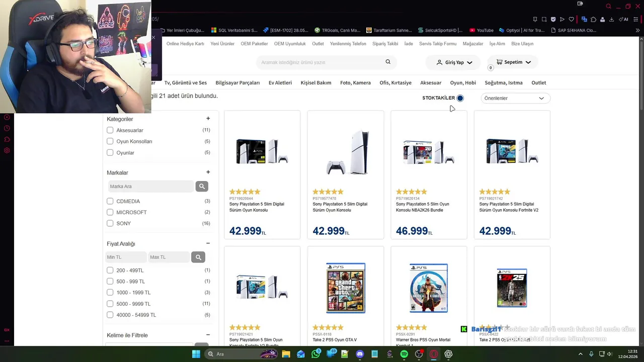Open the Sipariş Takibi link
The width and height of the screenshot is (644, 362).
pyautogui.click(x=385, y=44)
